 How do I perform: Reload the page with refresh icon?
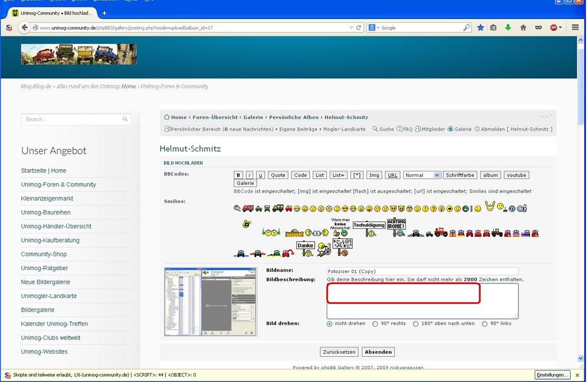click(359, 28)
